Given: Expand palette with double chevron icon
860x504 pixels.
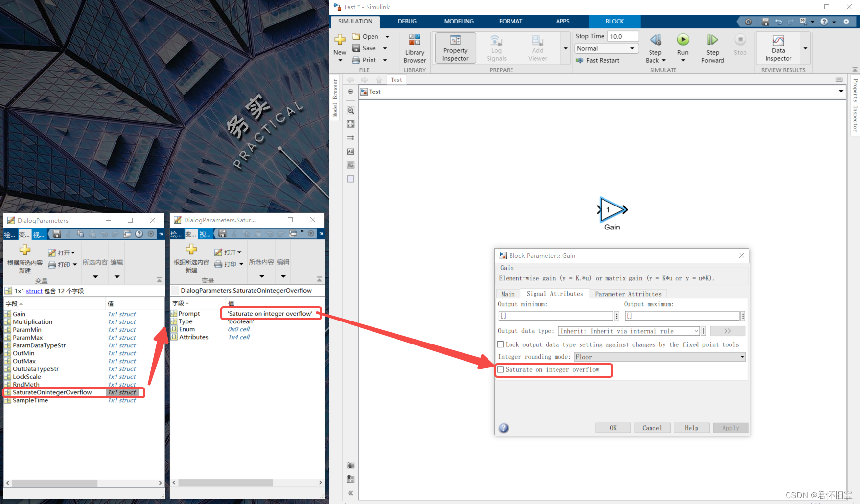Looking at the screenshot, I should click(x=350, y=493).
